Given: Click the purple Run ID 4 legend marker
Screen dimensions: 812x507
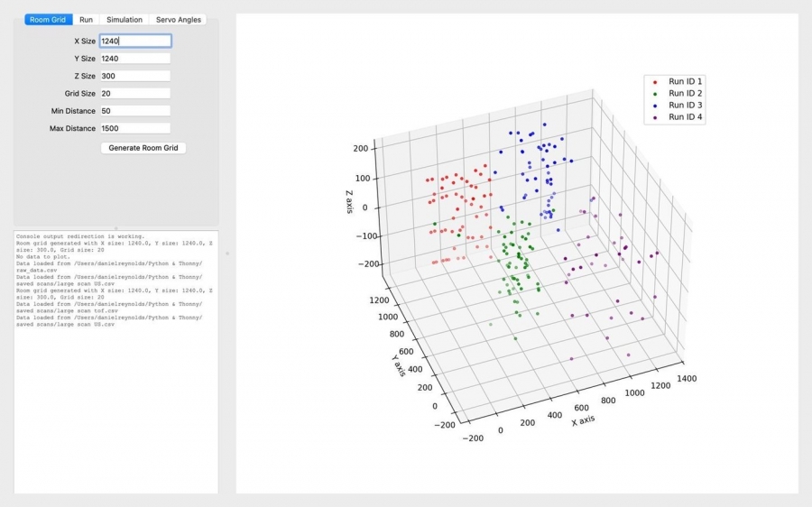Looking at the screenshot, I should (x=655, y=117).
